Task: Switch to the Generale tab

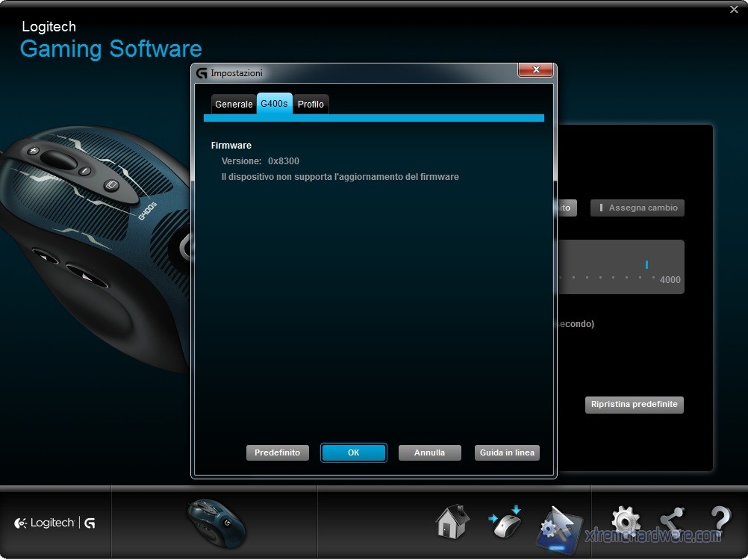Action: pos(234,105)
